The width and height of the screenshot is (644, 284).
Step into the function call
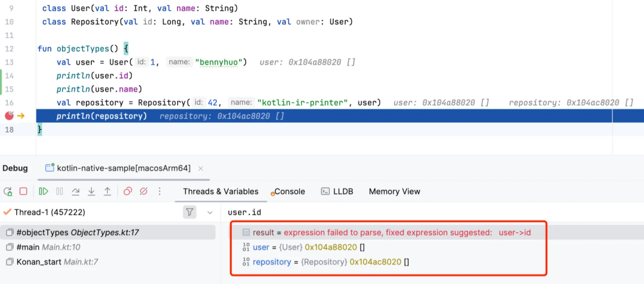(92, 191)
